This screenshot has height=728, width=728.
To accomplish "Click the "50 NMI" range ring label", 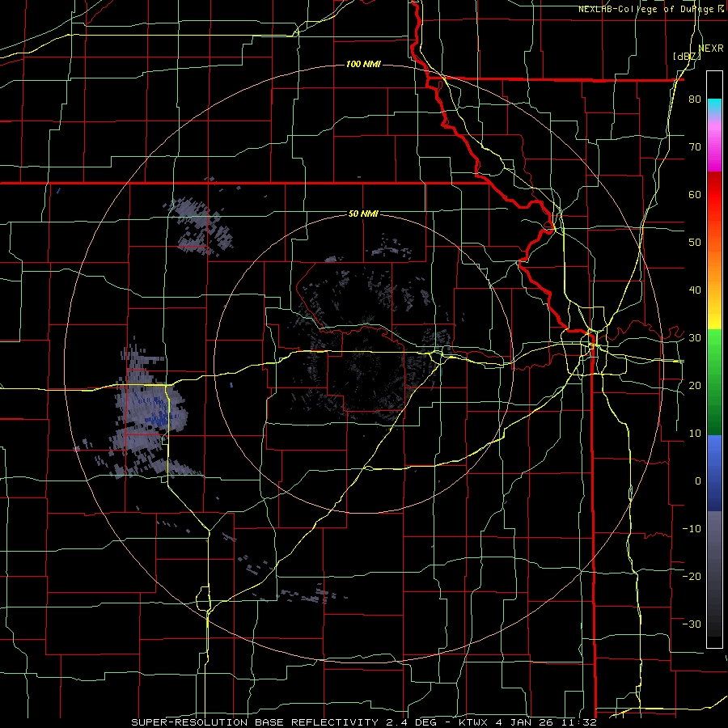I will pos(363,214).
